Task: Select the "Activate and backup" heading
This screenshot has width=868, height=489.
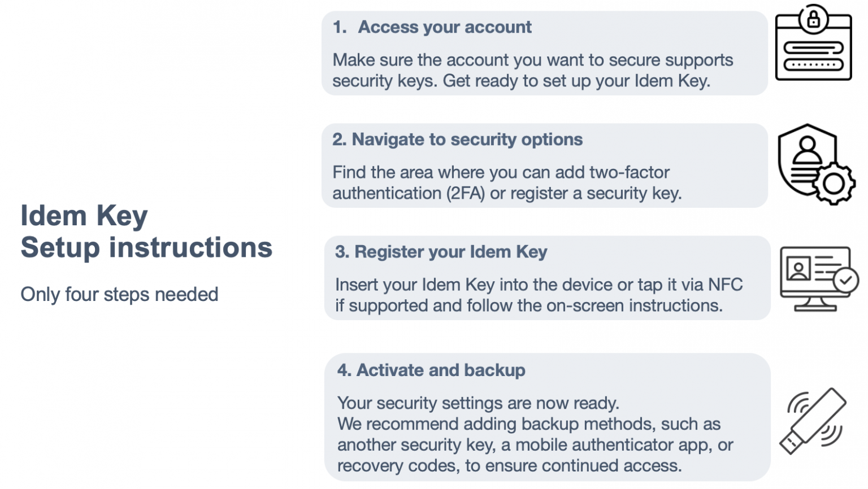Action: click(441, 370)
